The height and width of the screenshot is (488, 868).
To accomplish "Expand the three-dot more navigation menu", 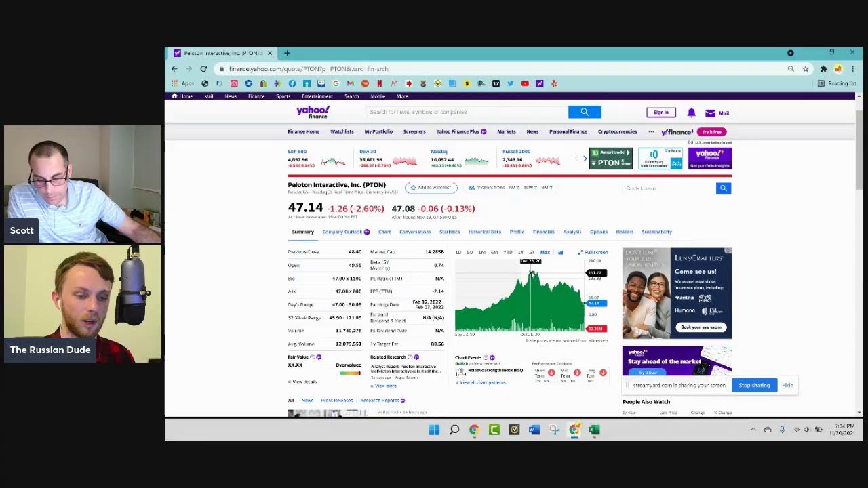I will click(x=651, y=131).
